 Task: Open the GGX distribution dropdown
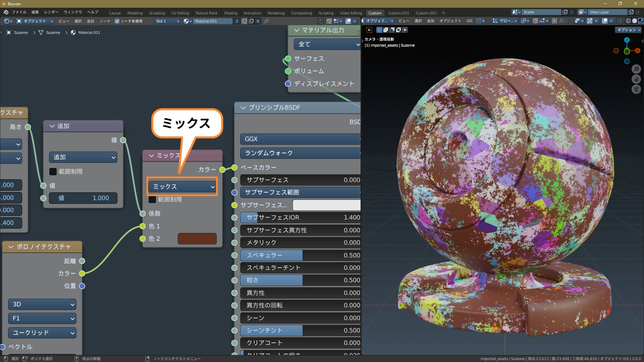tap(301, 139)
